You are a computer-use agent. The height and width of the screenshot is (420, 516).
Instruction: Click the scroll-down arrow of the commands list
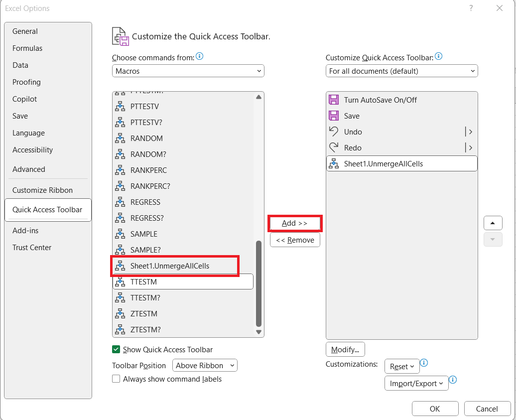[x=258, y=332]
